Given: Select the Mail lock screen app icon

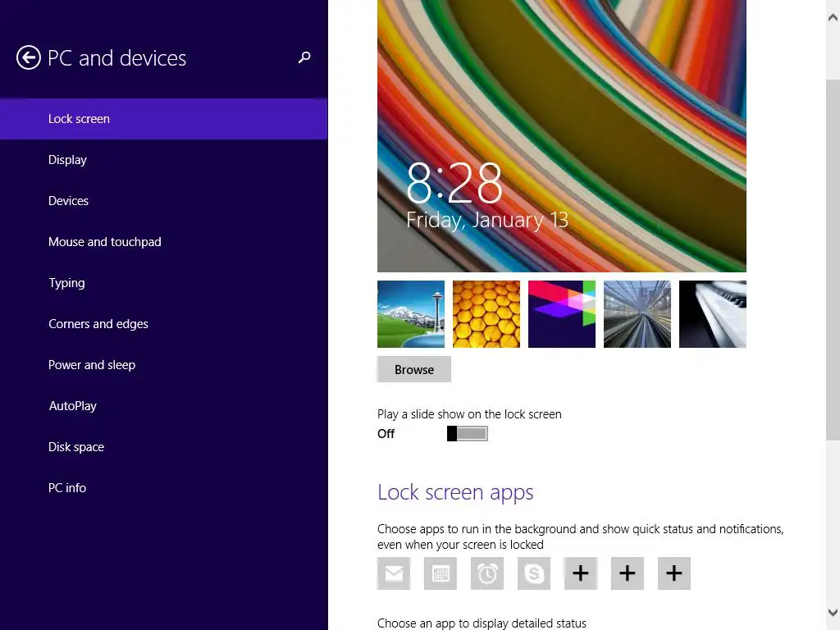Looking at the screenshot, I should [394, 573].
